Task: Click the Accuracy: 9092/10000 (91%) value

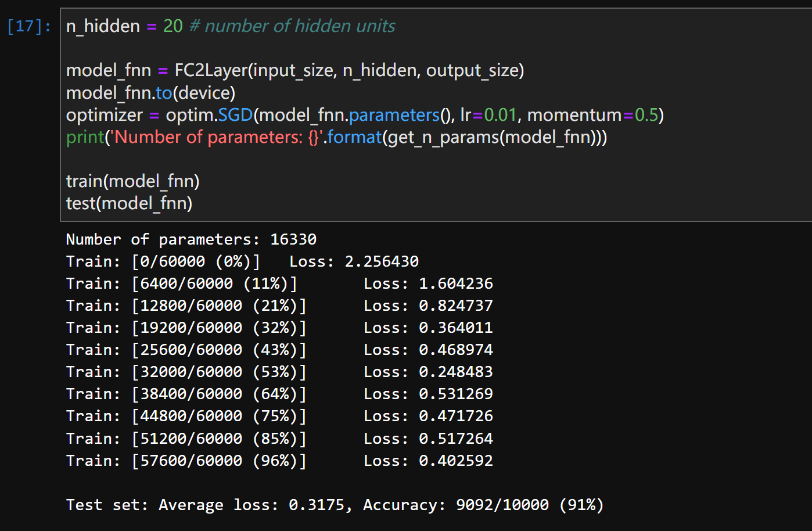Action: click(x=483, y=505)
